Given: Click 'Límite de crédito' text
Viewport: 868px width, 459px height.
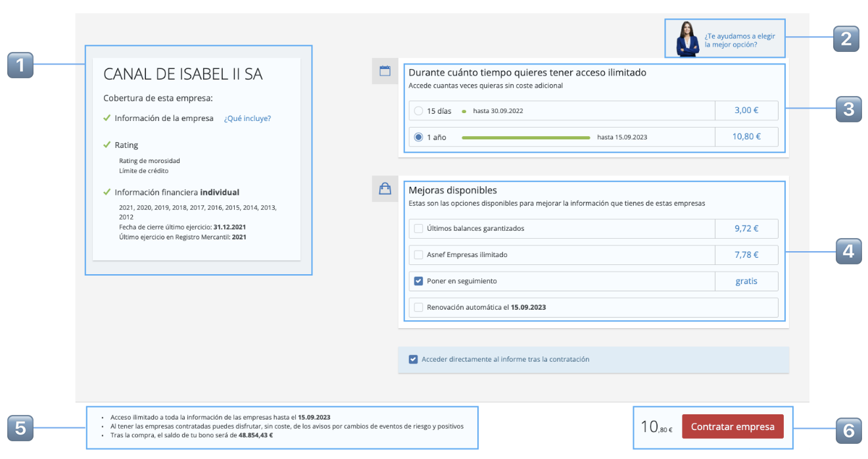Looking at the screenshot, I should [x=143, y=170].
